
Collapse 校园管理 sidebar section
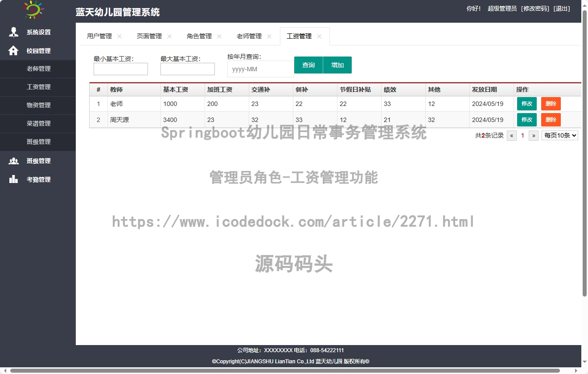tap(38, 51)
